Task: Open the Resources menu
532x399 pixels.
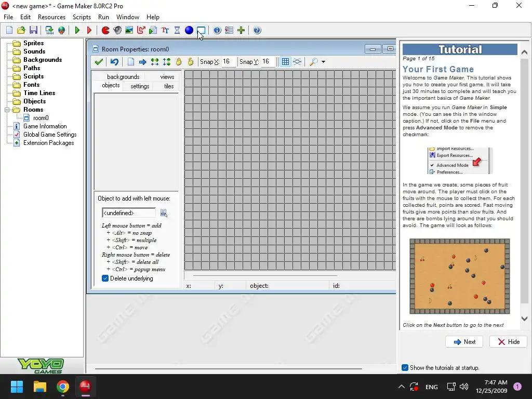Action: 51,17
